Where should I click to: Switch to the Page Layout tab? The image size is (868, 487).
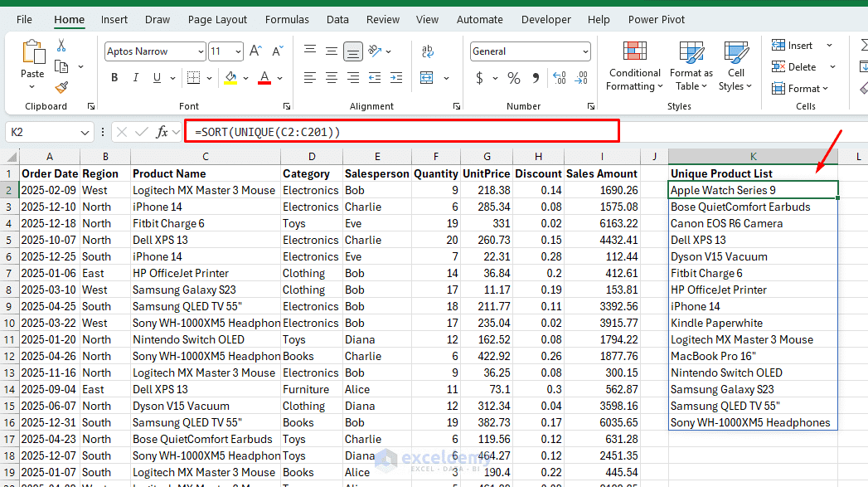point(217,19)
